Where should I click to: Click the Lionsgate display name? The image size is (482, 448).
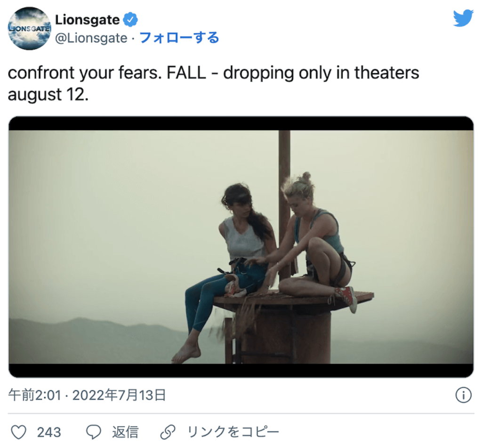point(87,20)
